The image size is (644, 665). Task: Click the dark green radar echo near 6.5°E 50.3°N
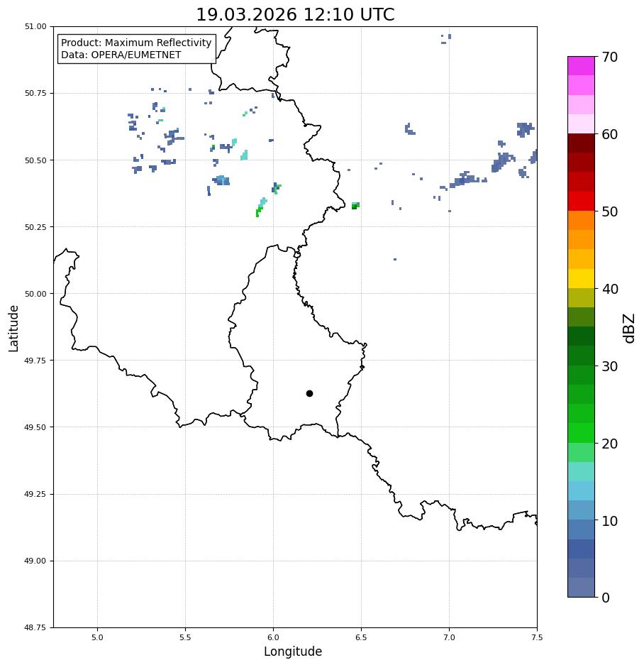[355, 206]
